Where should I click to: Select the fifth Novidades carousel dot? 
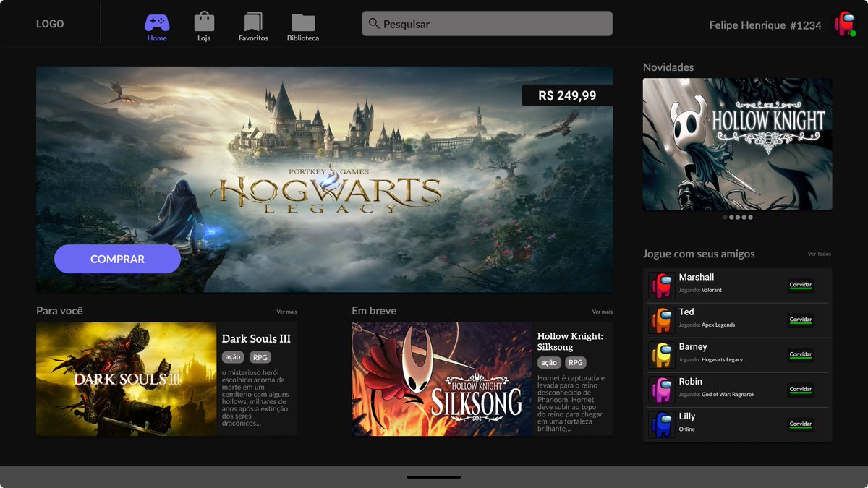click(750, 217)
